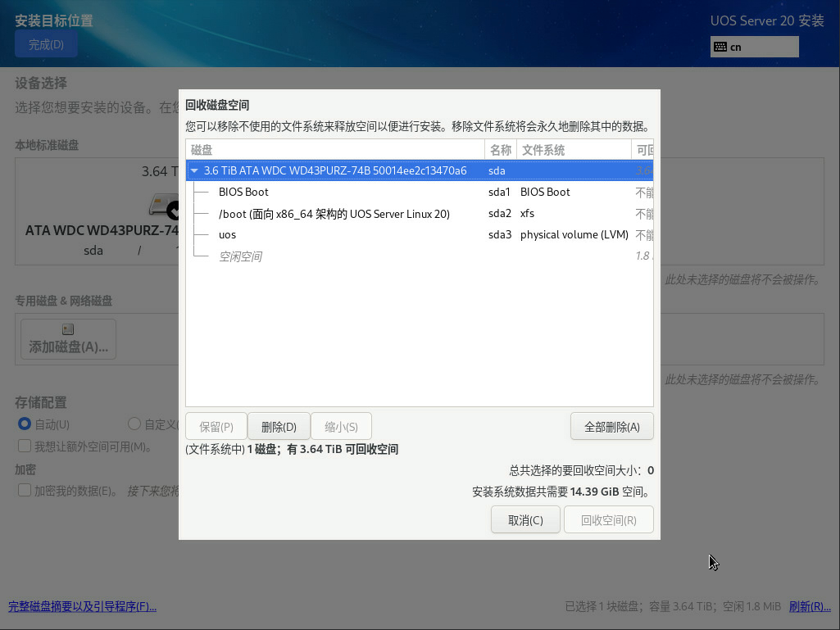The image size is (840, 630).
Task: Click the 完成(D) button in header
Action: (46, 44)
